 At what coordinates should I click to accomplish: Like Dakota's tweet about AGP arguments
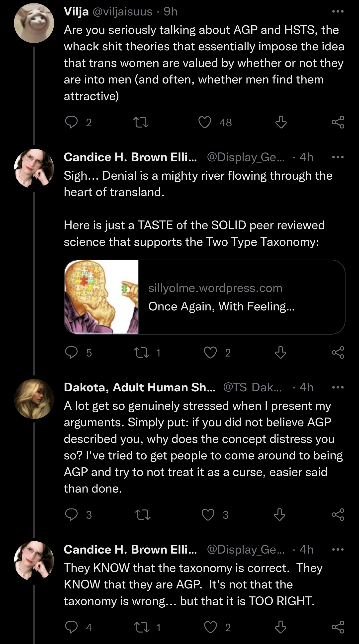[208, 515]
